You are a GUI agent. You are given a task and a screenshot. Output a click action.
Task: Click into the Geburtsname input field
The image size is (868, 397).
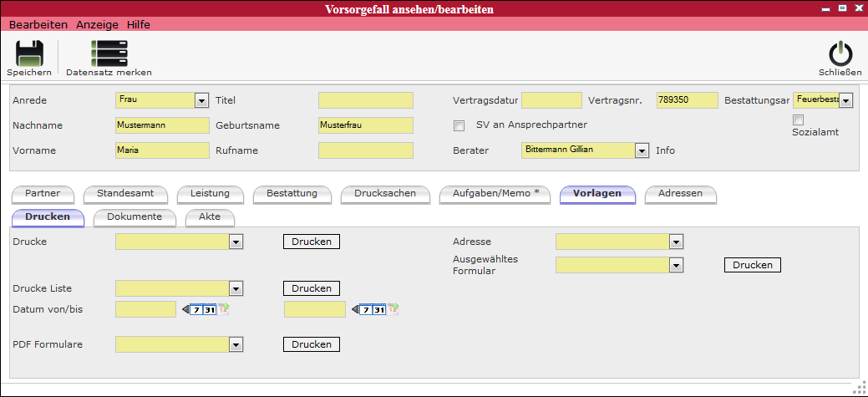click(x=365, y=125)
